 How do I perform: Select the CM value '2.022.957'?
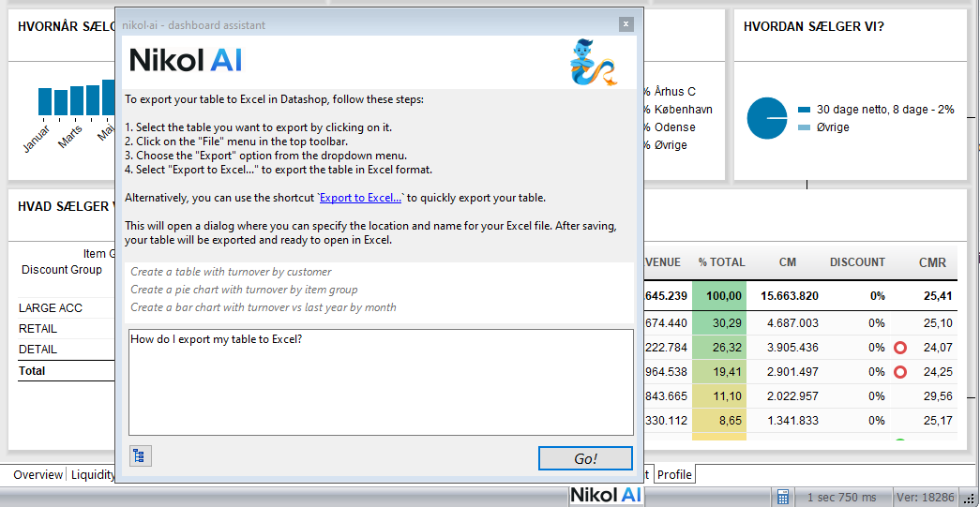[792, 395]
